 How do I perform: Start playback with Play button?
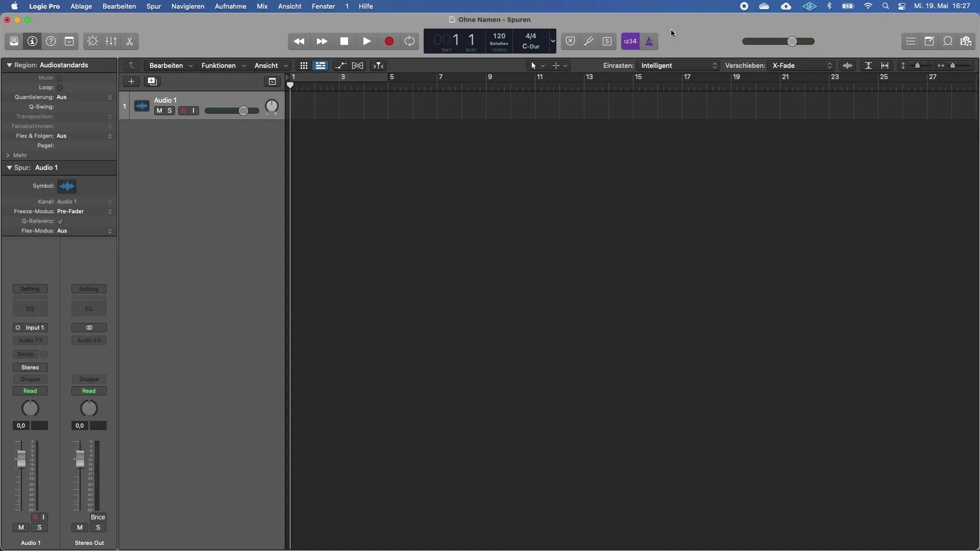367,41
